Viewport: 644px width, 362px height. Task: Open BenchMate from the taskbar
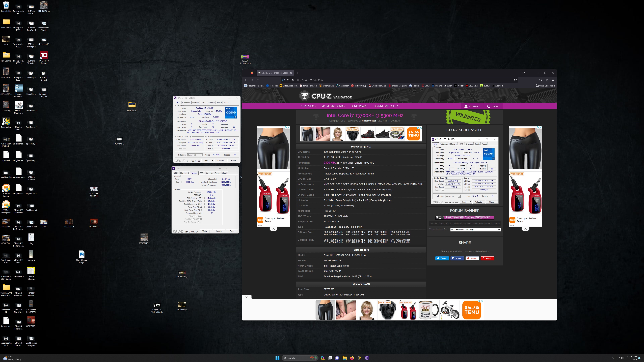pos(359,358)
